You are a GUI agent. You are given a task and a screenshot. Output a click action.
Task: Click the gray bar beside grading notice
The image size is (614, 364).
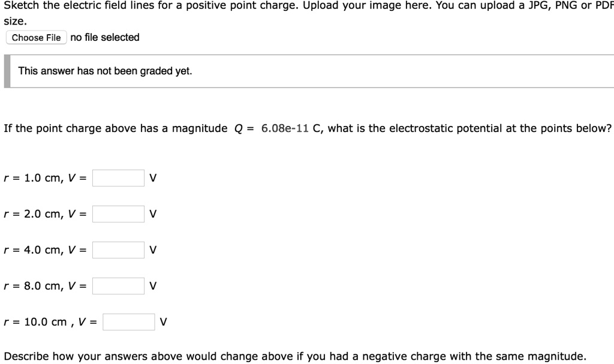pyautogui.click(x=7, y=70)
